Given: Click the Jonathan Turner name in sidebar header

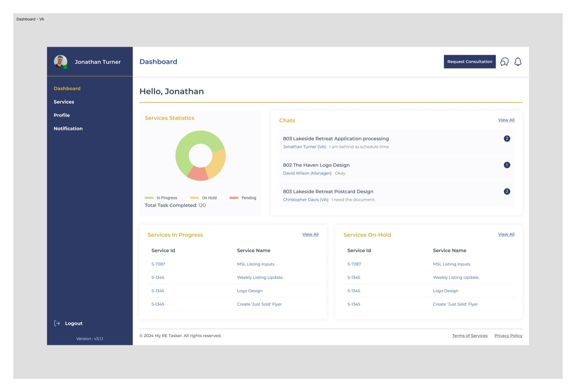Looking at the screenshot, I should point(98,62).
